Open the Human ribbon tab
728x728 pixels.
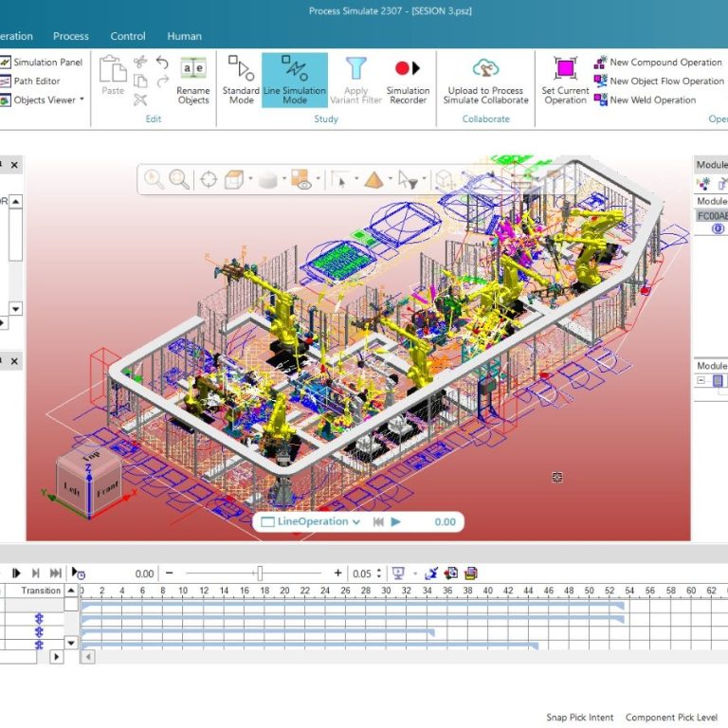(184, 36)
